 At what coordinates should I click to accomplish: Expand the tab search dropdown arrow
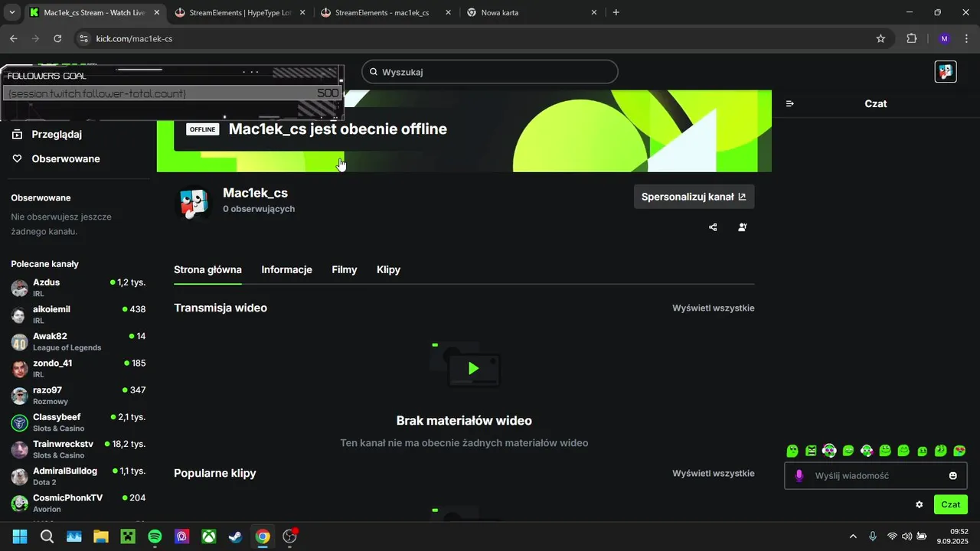(11, 12)
